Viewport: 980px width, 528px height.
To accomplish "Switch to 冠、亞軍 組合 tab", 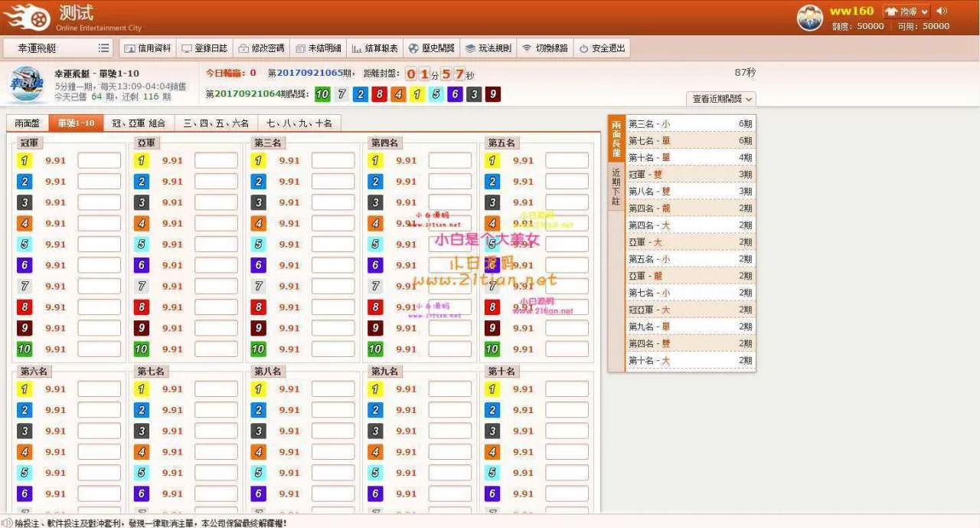I will tap(139, 123).
